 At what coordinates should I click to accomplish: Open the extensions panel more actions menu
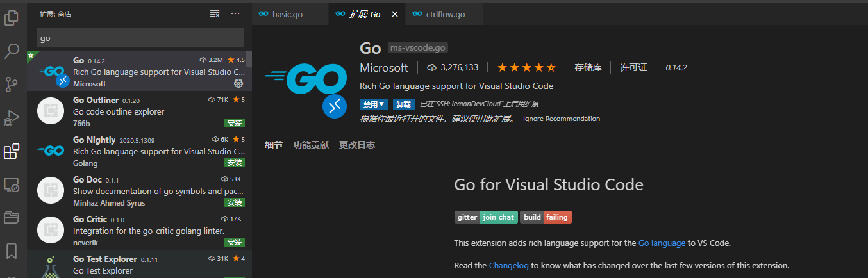tap(235, 13)
